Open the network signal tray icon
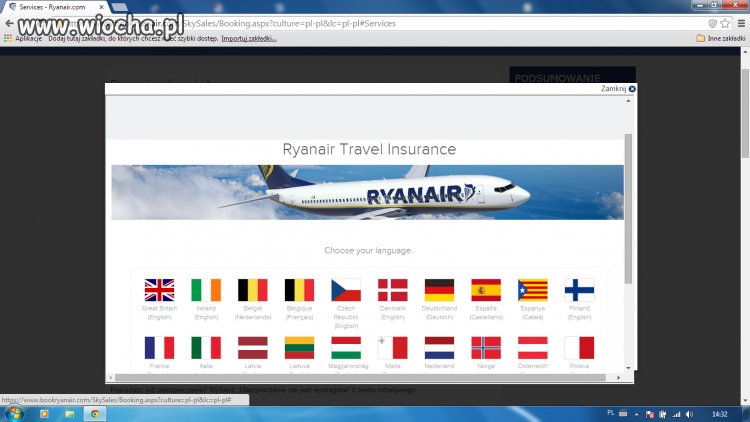Viewport: 750px width, 422px height. pyautogui.click(x=676, y=414)
